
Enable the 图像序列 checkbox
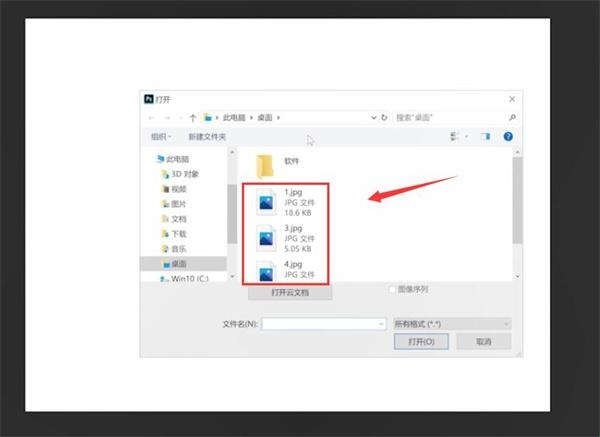[392, 290]
